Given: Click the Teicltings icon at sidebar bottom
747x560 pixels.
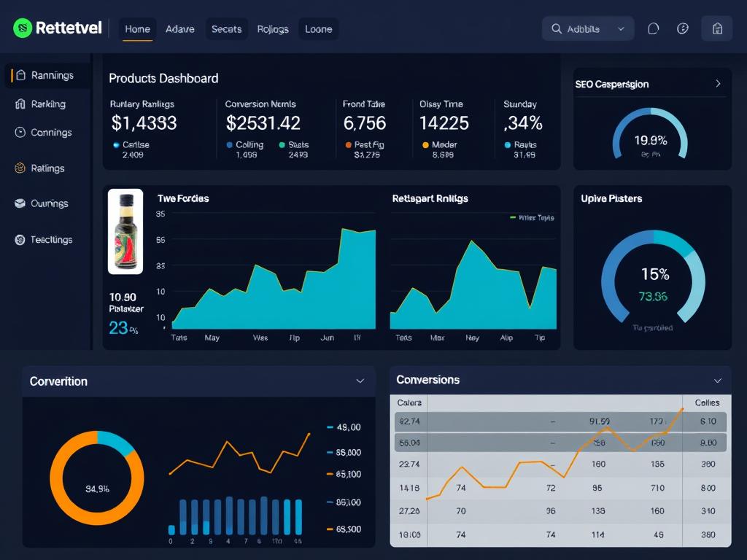Looking at the screenshot, I should click(x=21, y=239).
